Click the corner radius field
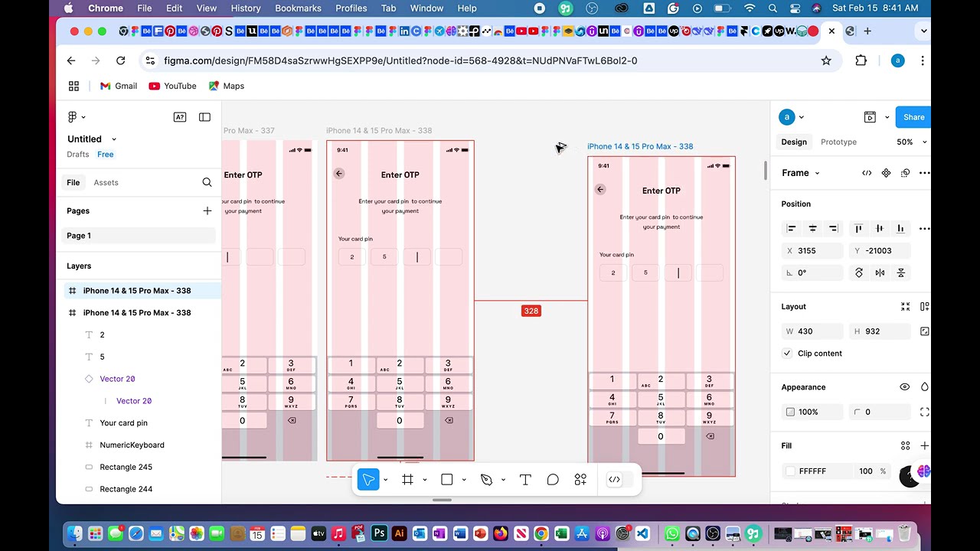Viewport: 980px width, 551px height. pyautogui.click(x=879, y=412)
